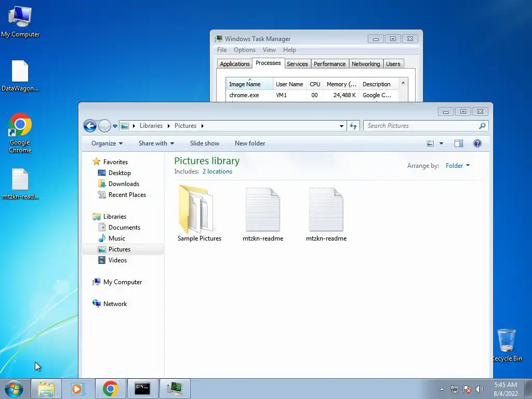
Task: Click Favorites in the navigation pane
Action: (x=115, y=162)
